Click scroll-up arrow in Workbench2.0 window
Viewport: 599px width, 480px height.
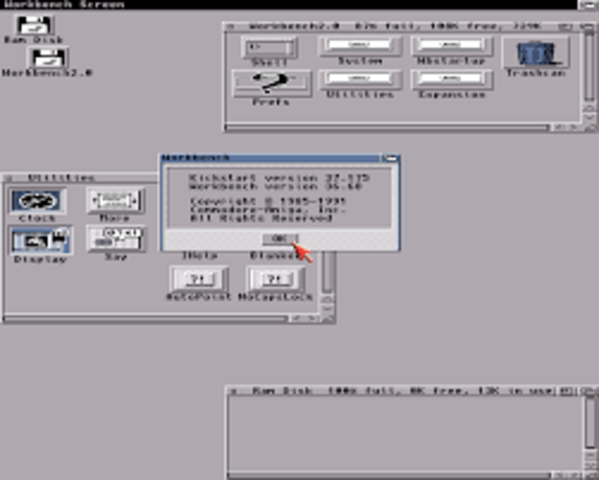[589, 109]
